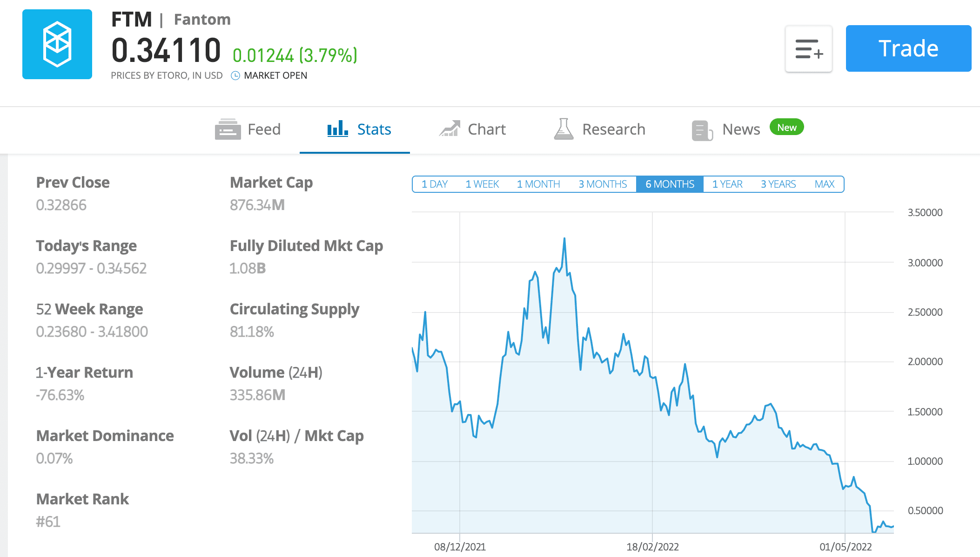980x557 pixels.
Task: Select the 1 WEEK chart range
Action: pyautogui.click(x=482, y=184)
